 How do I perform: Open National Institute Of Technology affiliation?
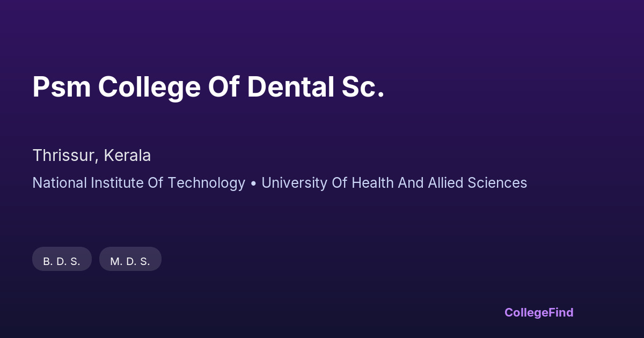(138, 183)
